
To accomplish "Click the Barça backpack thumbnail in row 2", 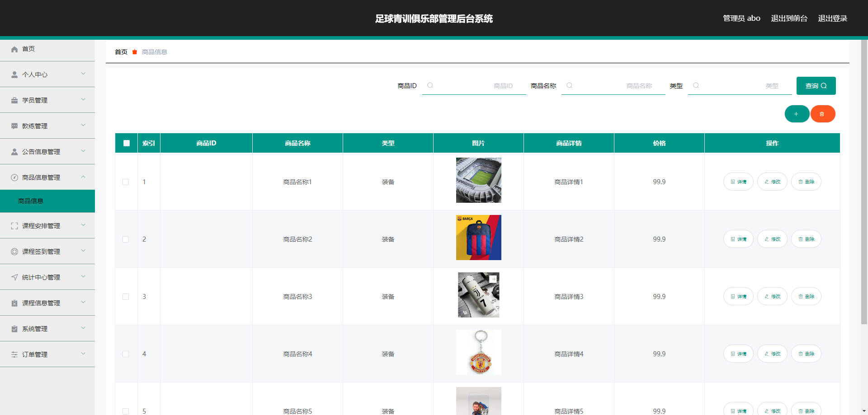I will click(479, 238).
